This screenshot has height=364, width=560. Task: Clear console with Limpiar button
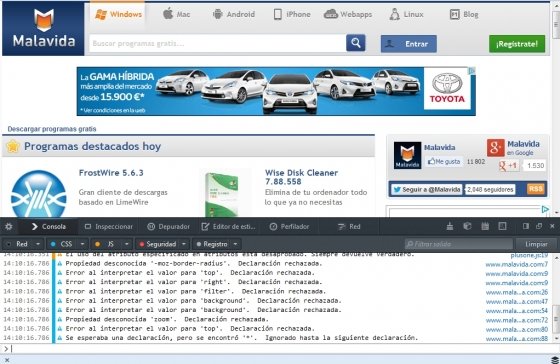pyautogui.click(x=536, y=244)
